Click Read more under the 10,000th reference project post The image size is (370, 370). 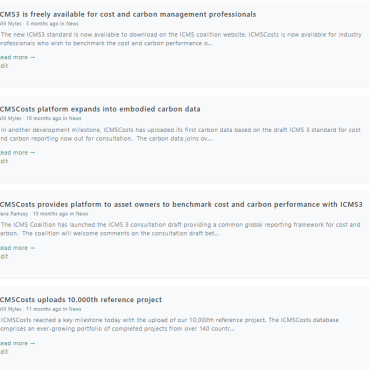point(17,343)
